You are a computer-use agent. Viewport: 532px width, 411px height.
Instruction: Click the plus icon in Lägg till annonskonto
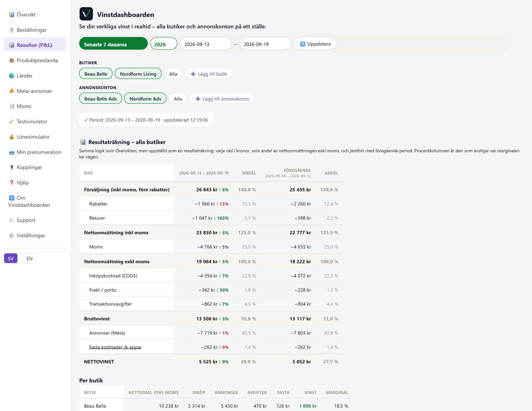pyautogui.click(x=198, y=99)
